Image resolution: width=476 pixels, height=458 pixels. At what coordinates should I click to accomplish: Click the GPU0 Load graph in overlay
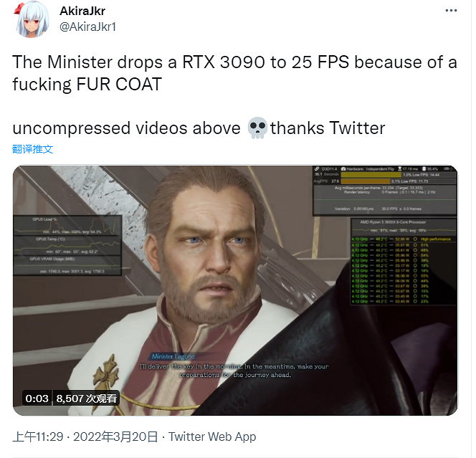(67, 226)
